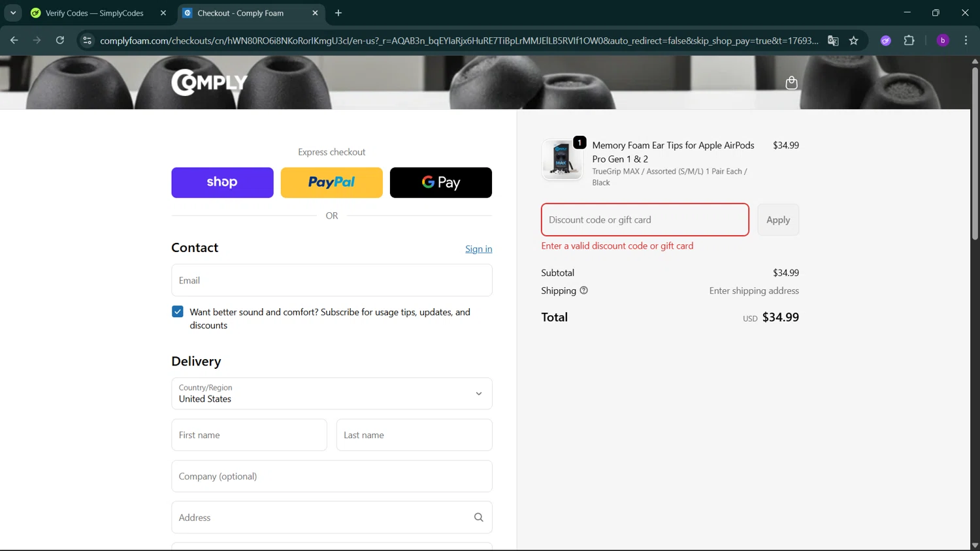Focus the Address field

pyautogui.click(x=331, y=517)
